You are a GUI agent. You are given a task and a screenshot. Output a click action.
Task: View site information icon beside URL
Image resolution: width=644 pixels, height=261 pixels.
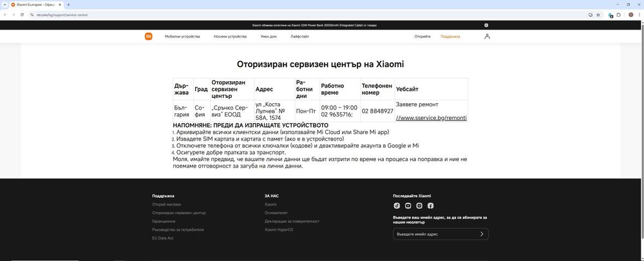(32, 15)
